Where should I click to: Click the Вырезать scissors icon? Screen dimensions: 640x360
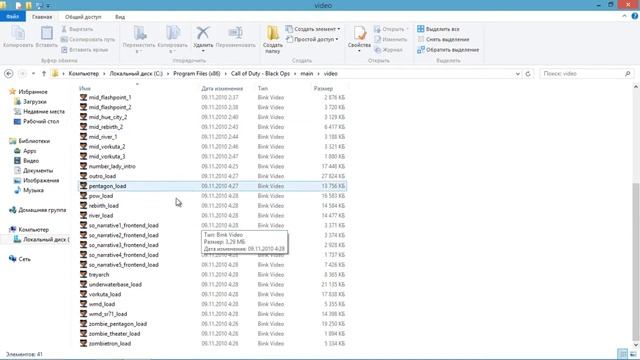[x=64, y=29]
